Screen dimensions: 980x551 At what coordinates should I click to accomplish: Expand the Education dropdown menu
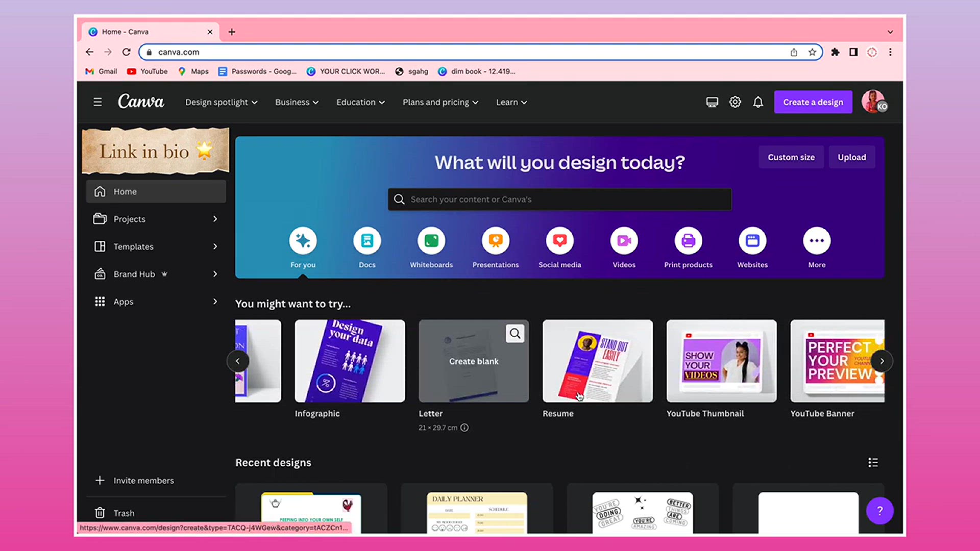coord(360,102)
